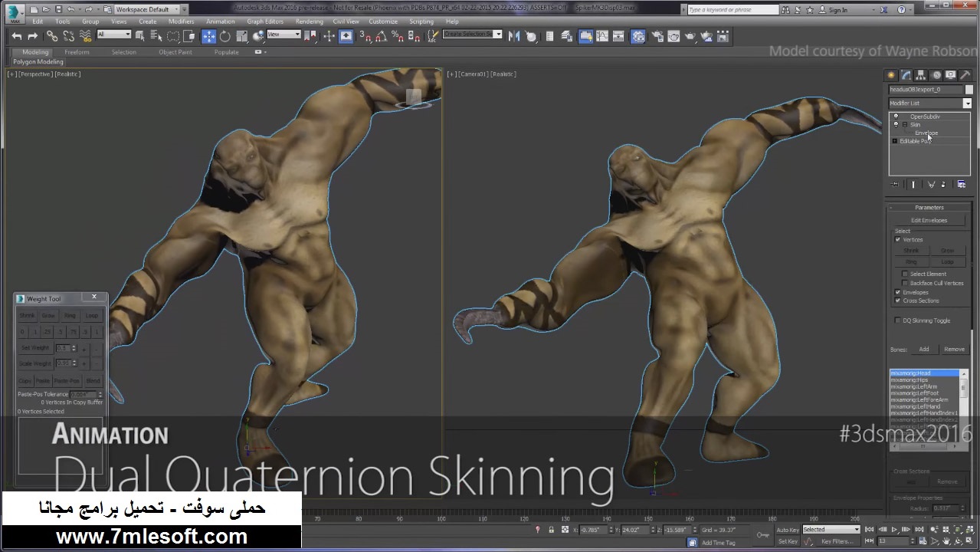
Task: Open the reference coordinate View dropdown
Action: pyautogui.click(x=284, y=34)
